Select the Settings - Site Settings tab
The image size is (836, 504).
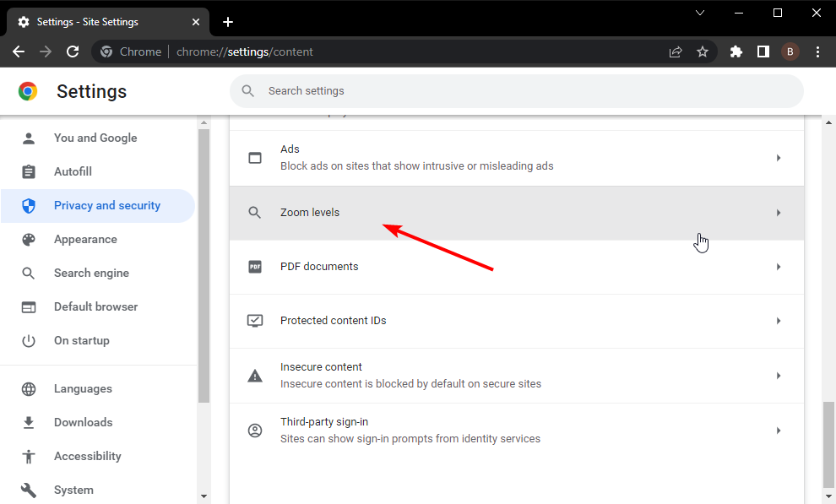pos(108,22)
